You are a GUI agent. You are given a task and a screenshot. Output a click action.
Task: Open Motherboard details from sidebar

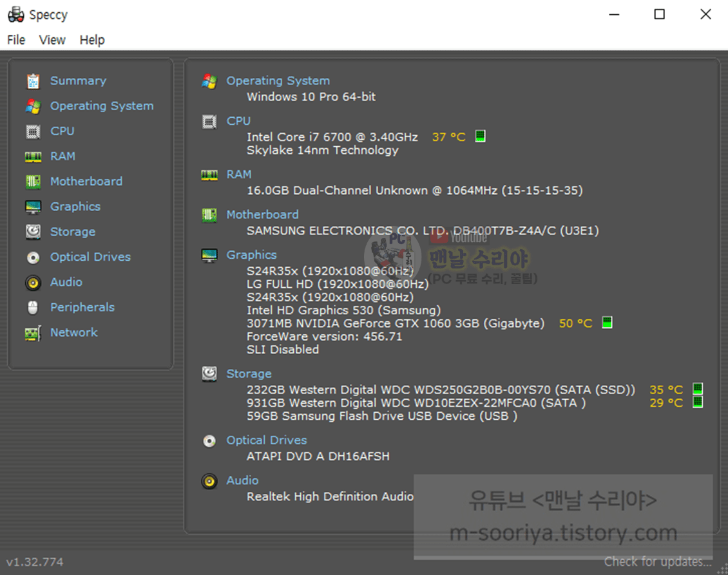click(86, 181)
